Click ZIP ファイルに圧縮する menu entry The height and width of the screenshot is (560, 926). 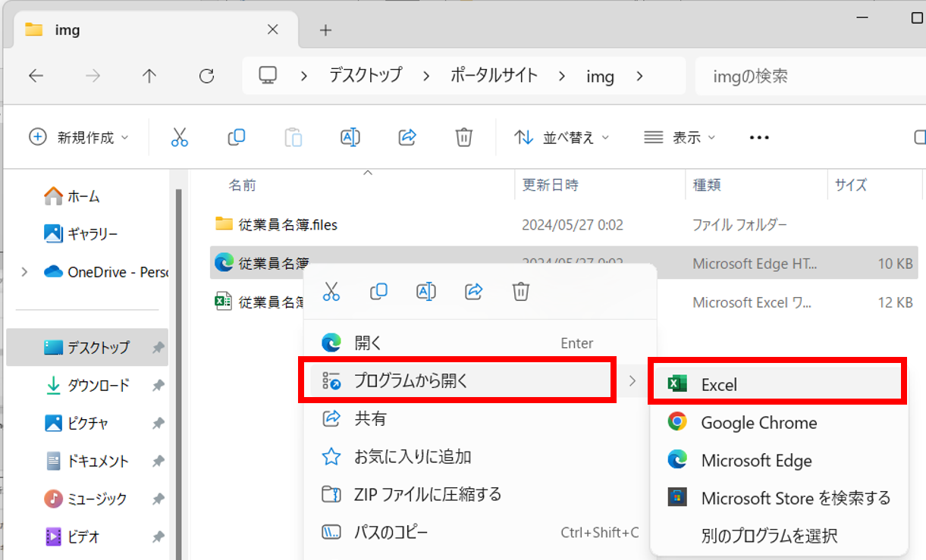[x=428, y=495]
